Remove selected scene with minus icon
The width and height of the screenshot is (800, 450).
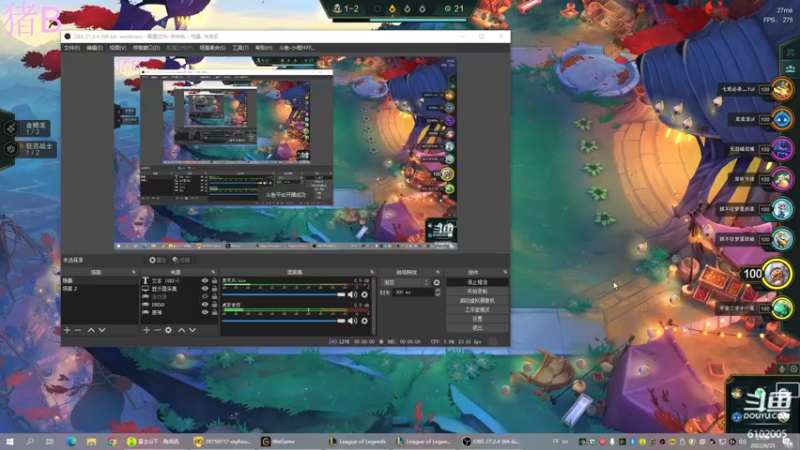point(78,330)
